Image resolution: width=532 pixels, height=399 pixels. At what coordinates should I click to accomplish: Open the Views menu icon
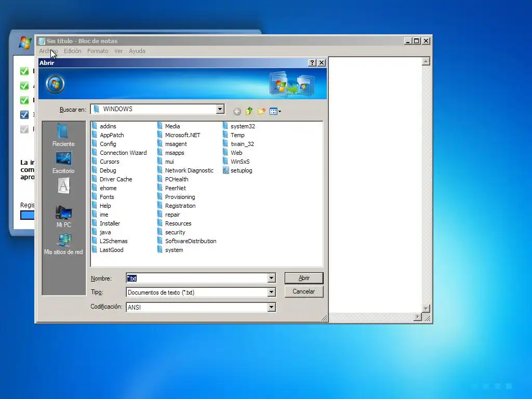click(x=275, y=111)
